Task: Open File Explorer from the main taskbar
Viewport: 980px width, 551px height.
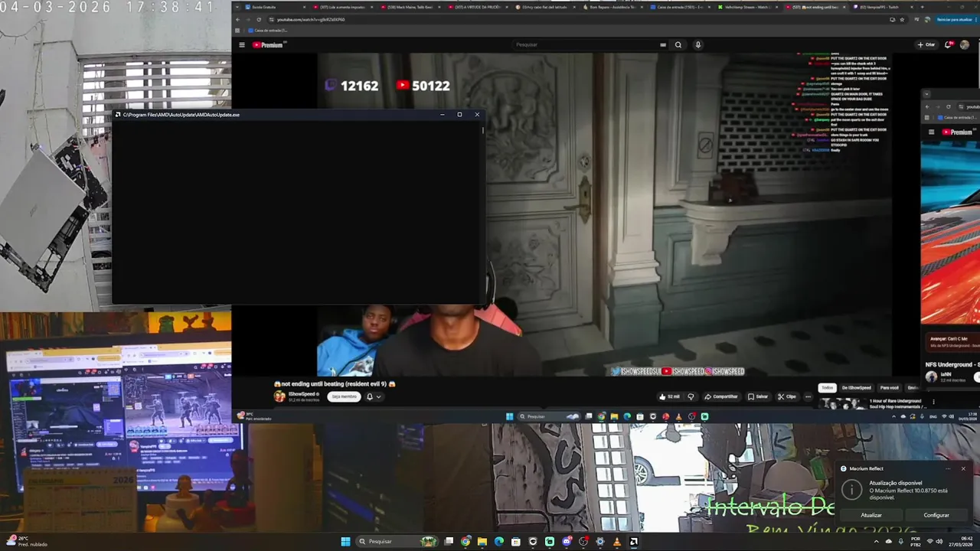Action: click(x=482, y=541)
